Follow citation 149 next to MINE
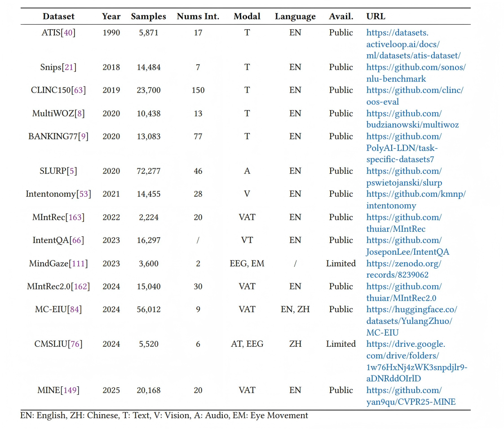This screenshot has height=429, width=504. (70, 390)
